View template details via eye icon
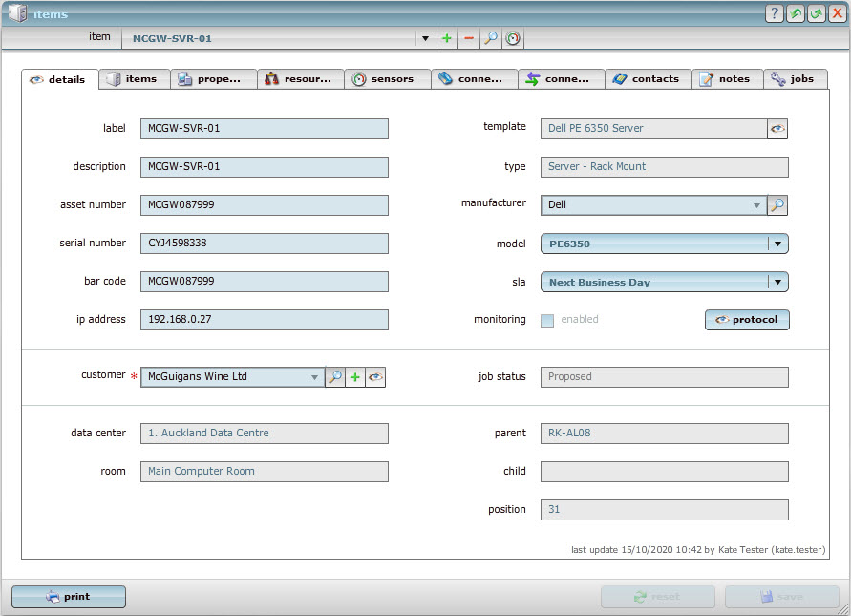This screenshot has width=851, height=616. [x=777, y=129]
